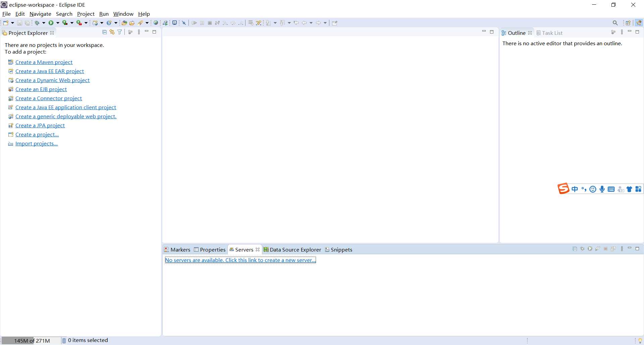Click the Run External Tools icon
This screenshot has width=644, height=345.
pyautogui.click(x=79, y=23)
